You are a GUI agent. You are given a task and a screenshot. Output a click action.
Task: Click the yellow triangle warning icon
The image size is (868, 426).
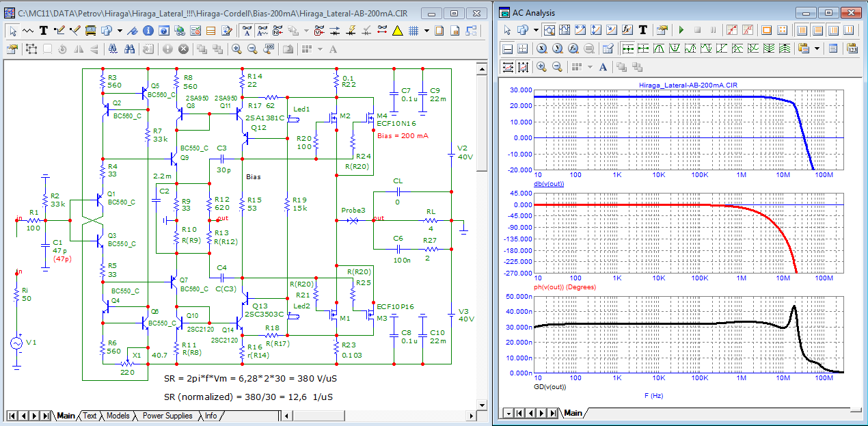point(397,30)
